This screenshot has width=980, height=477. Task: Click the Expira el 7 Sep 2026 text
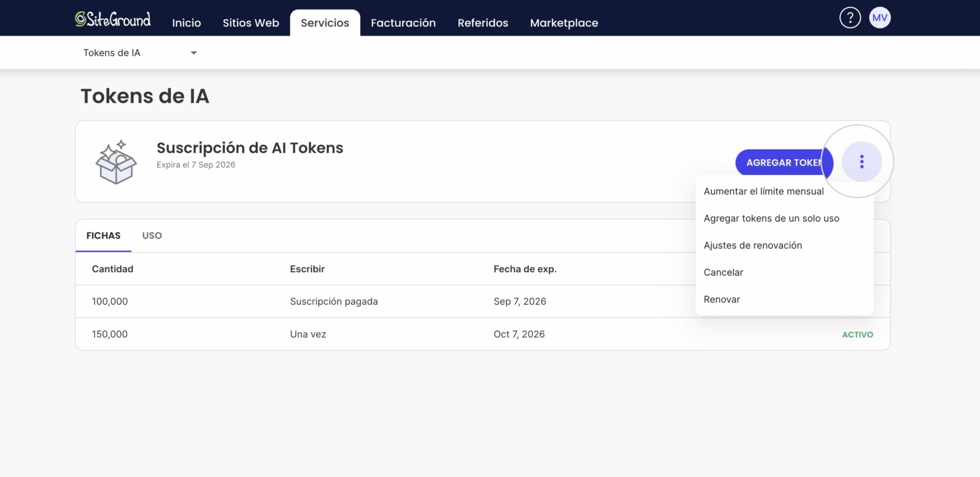(196, 165)
